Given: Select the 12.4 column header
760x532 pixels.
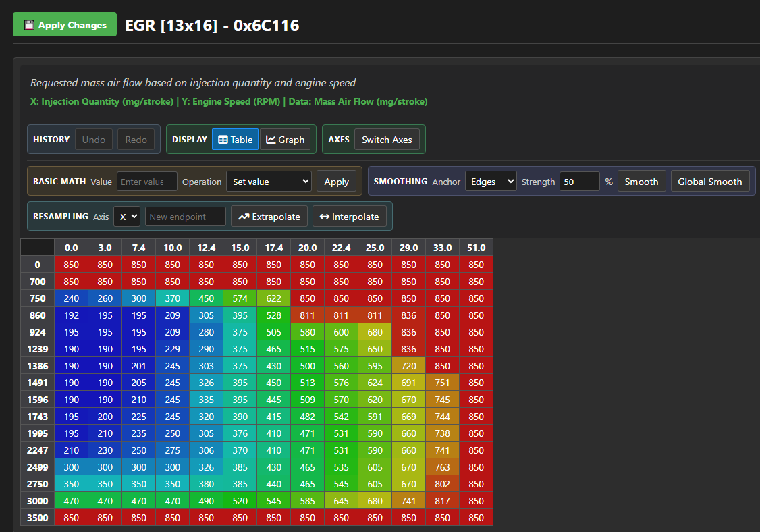Looking at the screenshot, I should tap(206, 248).
